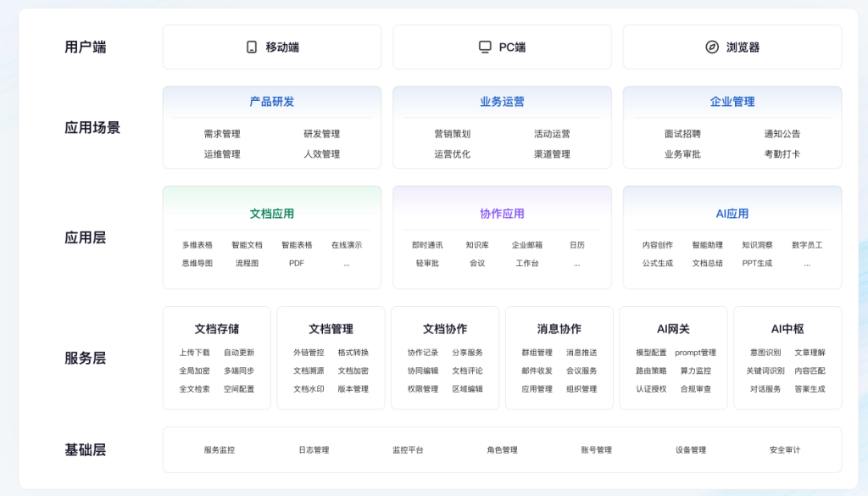Click 人效管理 under 产品研发

[x=321, y=154]
